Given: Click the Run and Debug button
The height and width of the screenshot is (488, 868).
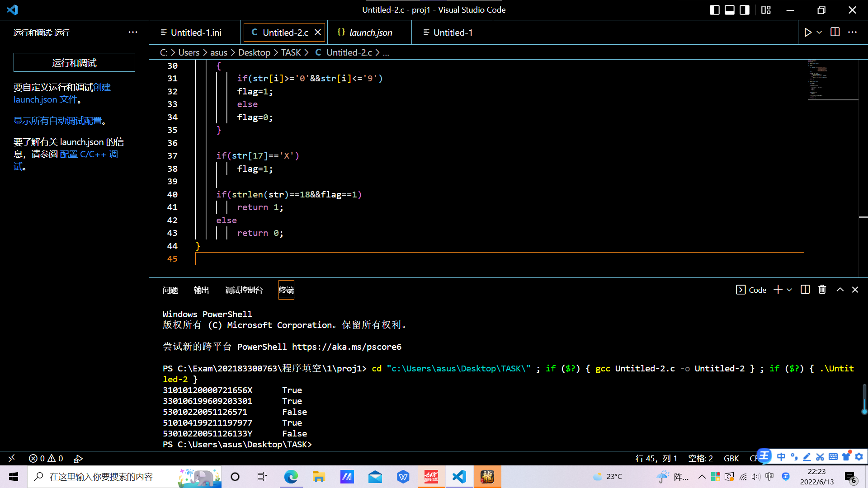Looking at the screenshot, I should pyautogui.click(x=74, y=63).
